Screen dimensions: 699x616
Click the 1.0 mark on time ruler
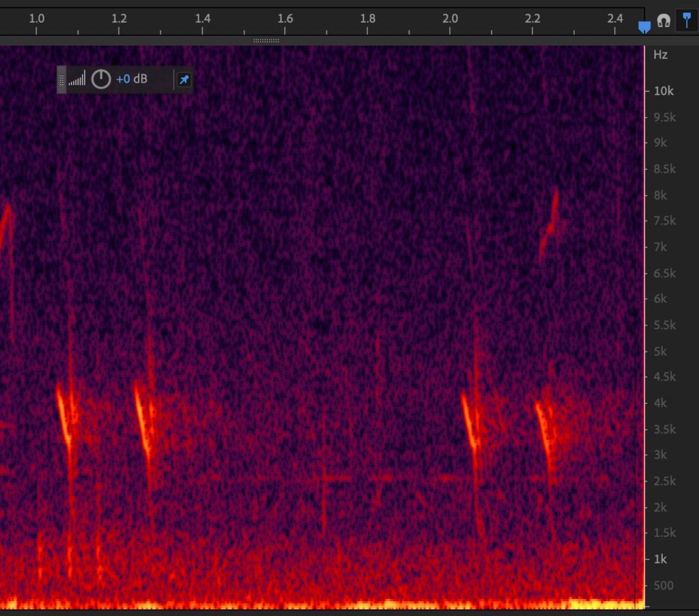coord(37,18)
